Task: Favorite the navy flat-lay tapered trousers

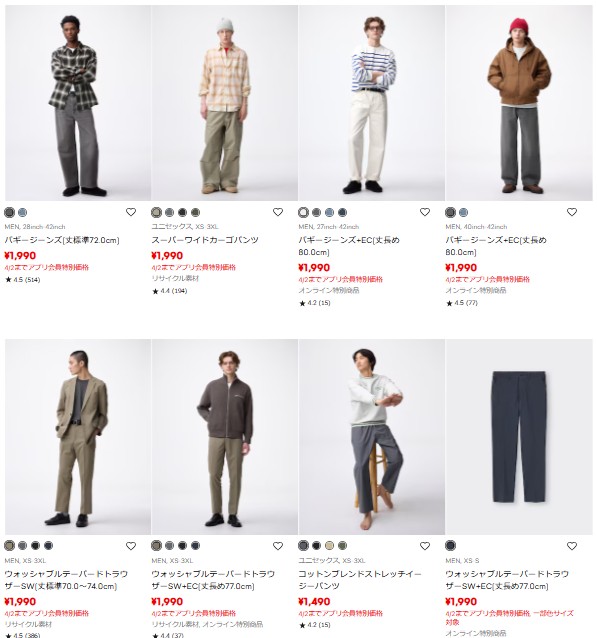Action: [572, 546]
